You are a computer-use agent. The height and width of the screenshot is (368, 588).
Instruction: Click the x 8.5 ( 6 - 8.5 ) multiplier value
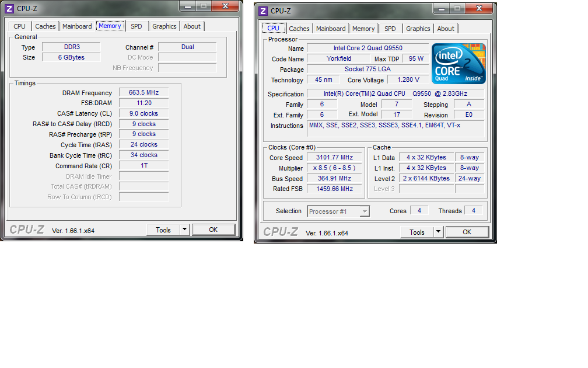pos(334,168)
